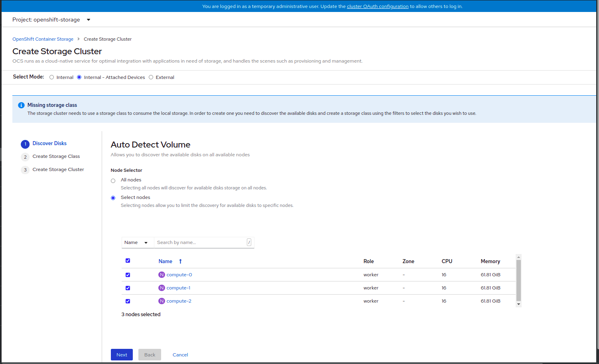Uncheck the compute-1 node checkbox
This screenshot has height=364, width=599.
coord(128,288)
